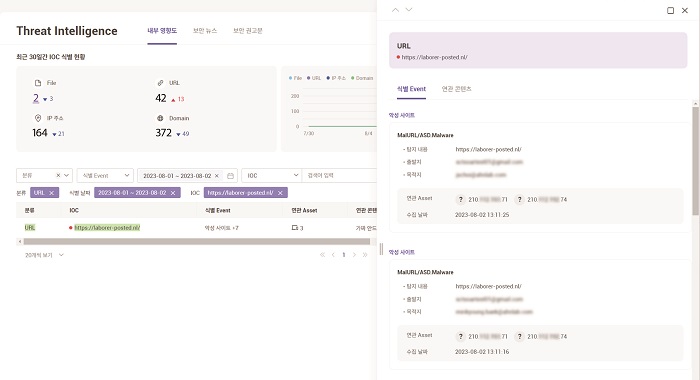Click timestamp 2023-08-02 13:11:16

coord(482,352)
